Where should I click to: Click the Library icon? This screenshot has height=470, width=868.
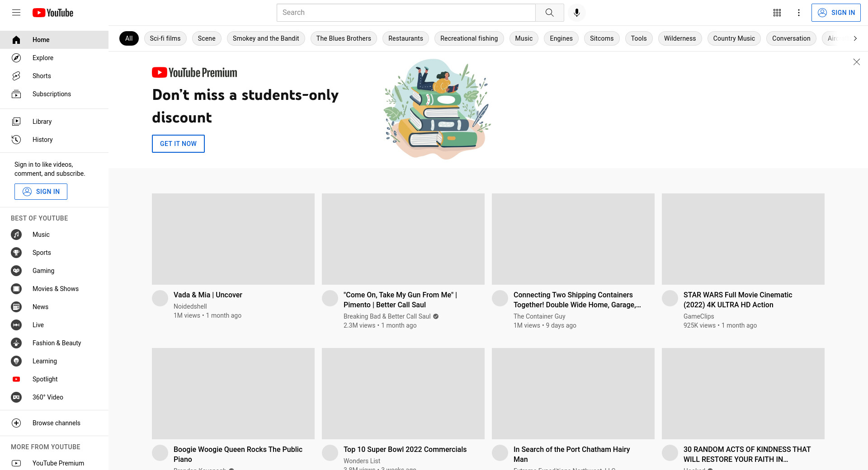(16, 122)
